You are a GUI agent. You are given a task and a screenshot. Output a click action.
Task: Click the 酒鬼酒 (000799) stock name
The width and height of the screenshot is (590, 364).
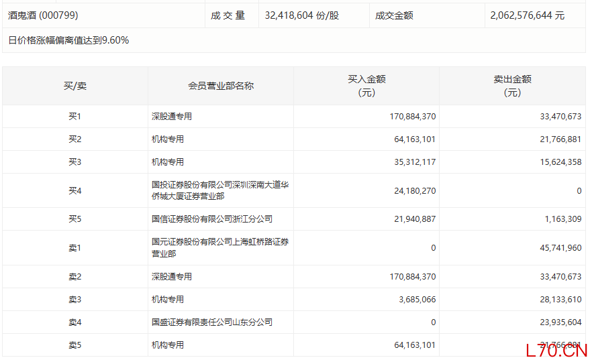click(43, 15)
